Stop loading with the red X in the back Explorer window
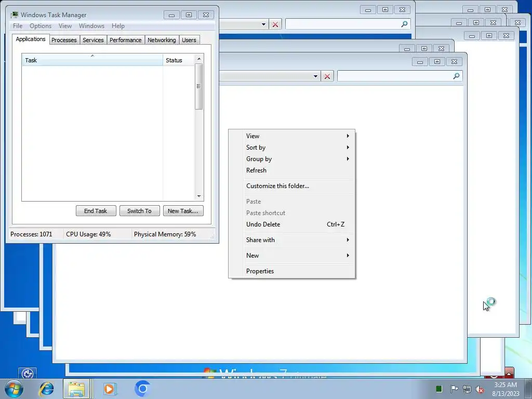Image resolution: width=532 pixels, height=399 pixels. tap(275, 24)
